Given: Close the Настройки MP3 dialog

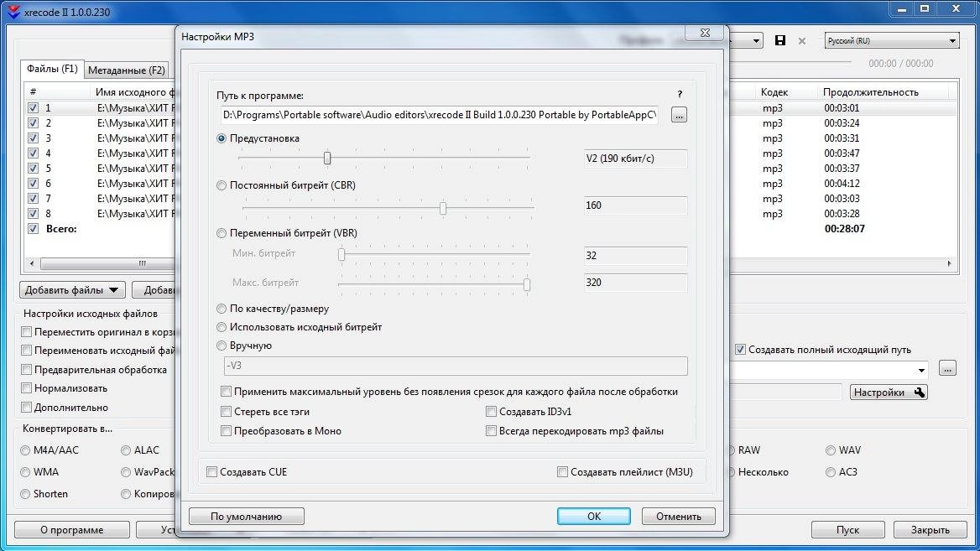Looking at the screenshot, I should [x=705, y=33].
